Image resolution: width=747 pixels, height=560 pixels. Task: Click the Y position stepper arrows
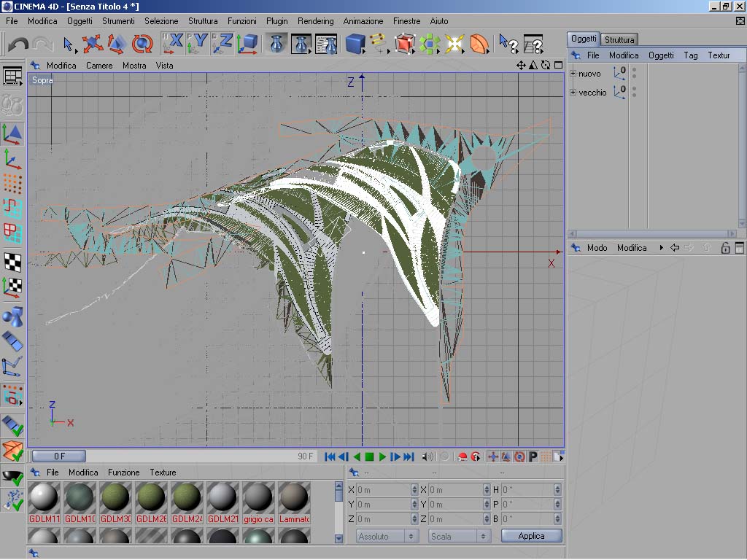click(414, 505)
